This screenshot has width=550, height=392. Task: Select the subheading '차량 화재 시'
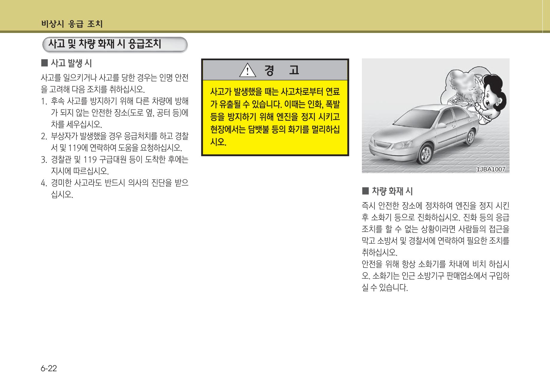pyautogui.click(x=392, y=191)
